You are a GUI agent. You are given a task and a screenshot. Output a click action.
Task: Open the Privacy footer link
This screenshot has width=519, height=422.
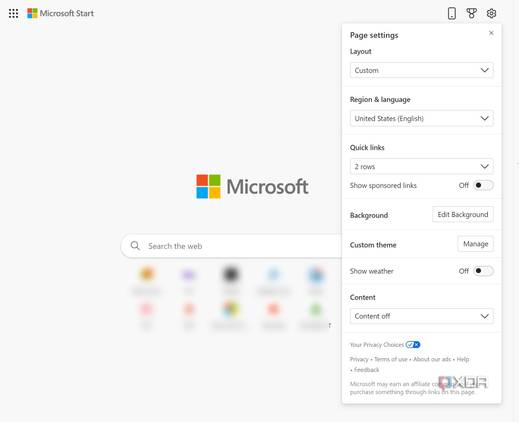point(359,359)
